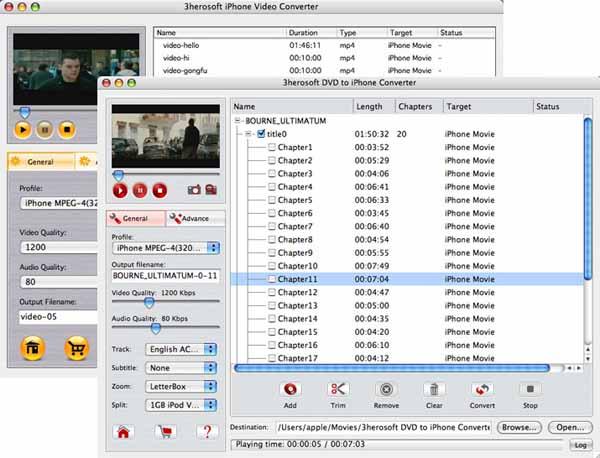Viewport: 600px width, 458px height.
Task: Switch to the Advance tab in DVD converter
Action: 196,218
